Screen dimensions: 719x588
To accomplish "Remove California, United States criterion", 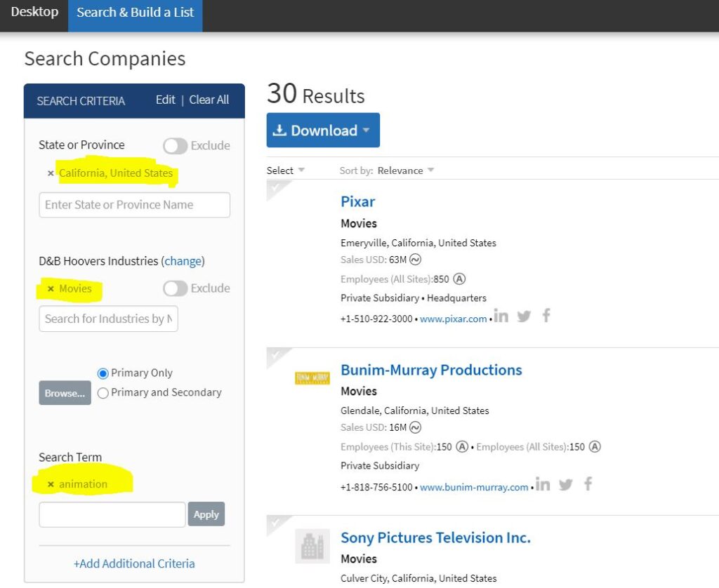I will 51,173.
